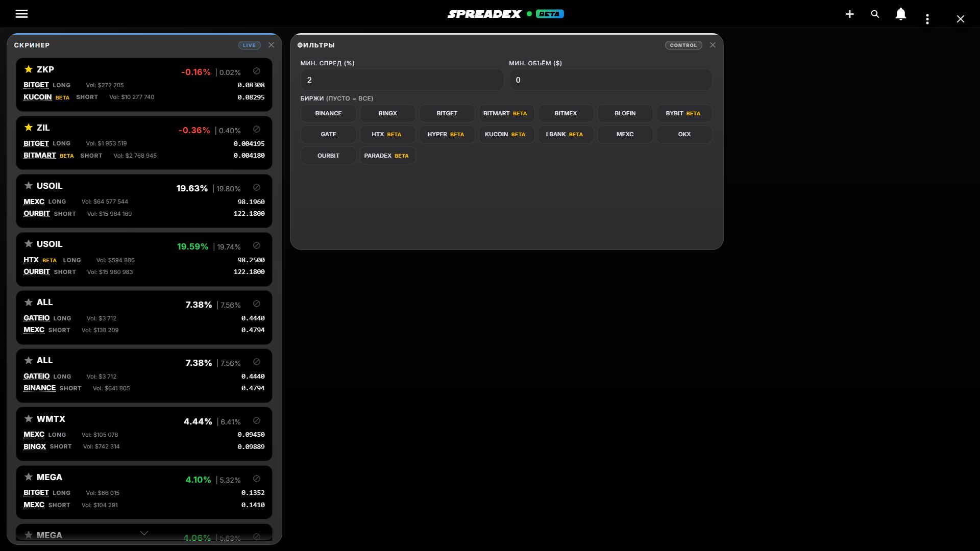The image size is (980, 551).
Task: Click the LIVE badge in screener
Action: pos(249,45)
